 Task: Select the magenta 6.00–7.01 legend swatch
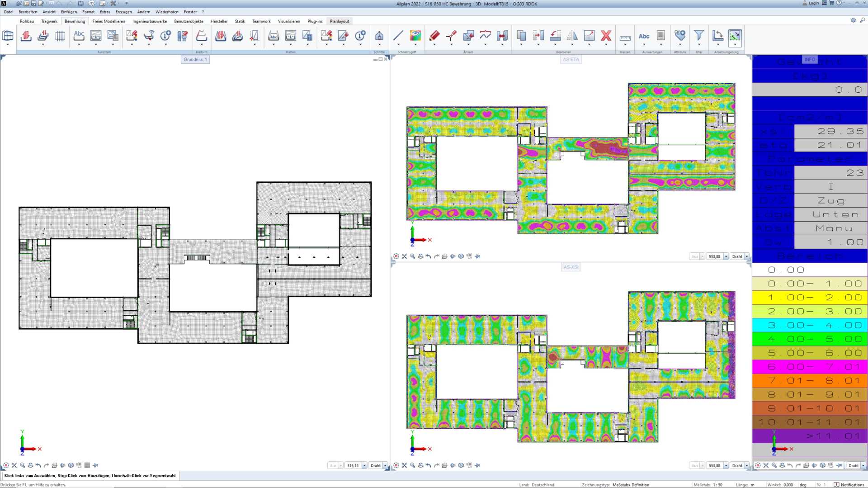tap(809, 367)
